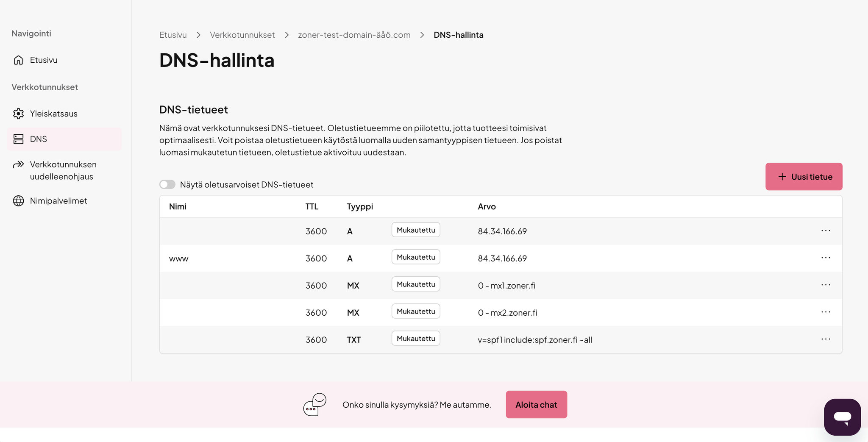Click the Mukautettu badge on the TXT row
868x442 pixels.
click(x=416, y=339)
